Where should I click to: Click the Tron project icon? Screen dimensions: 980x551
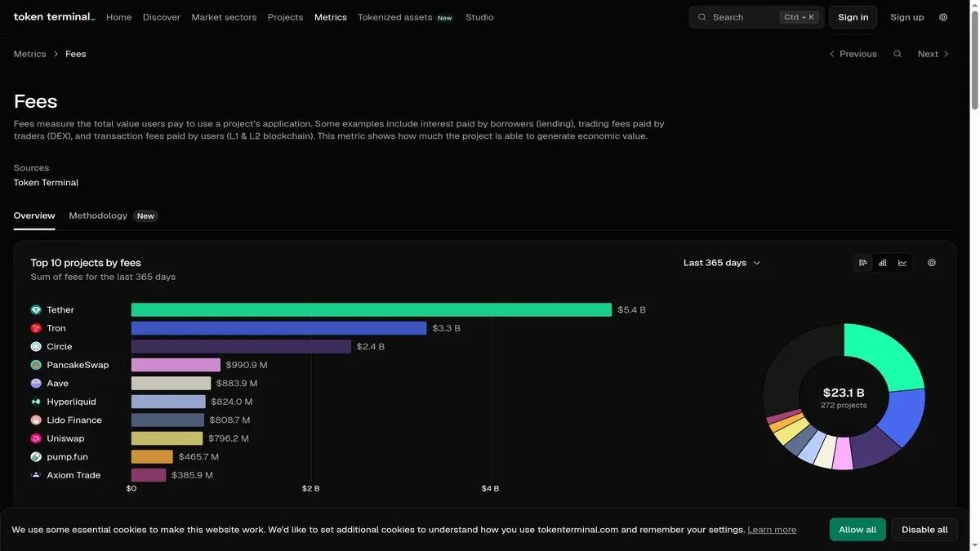[36, 328]
